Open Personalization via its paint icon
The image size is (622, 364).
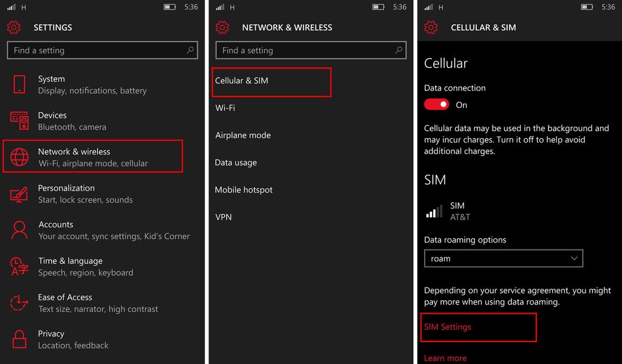pos(18,194)
